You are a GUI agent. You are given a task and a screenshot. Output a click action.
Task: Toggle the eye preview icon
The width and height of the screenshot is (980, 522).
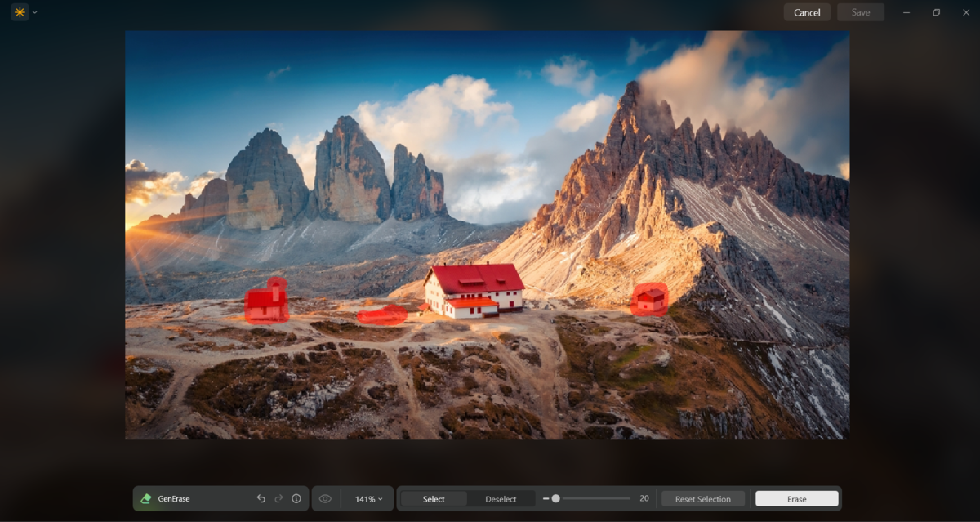pos(325,498)
